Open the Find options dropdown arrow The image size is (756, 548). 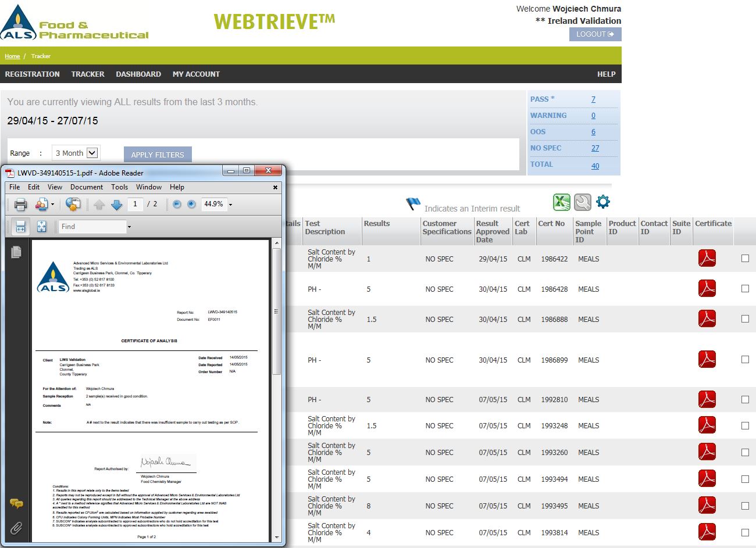point(129,227)
